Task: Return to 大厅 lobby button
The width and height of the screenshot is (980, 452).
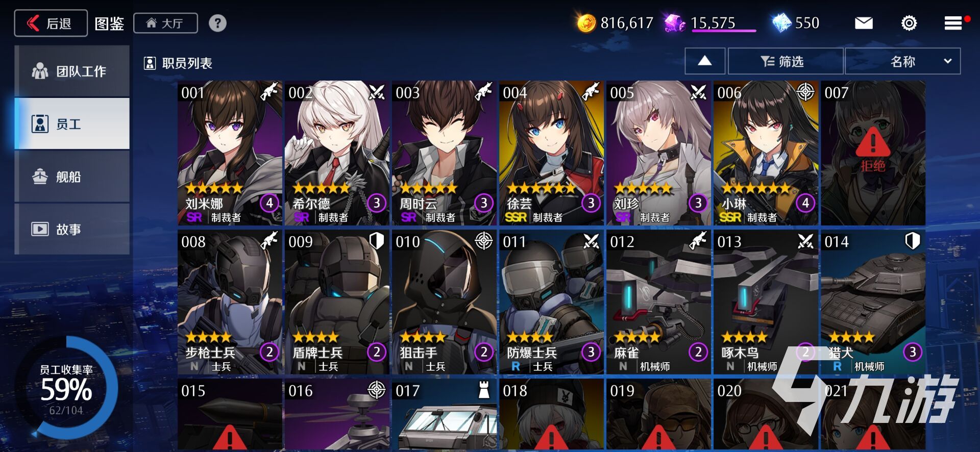Action: 165,23
